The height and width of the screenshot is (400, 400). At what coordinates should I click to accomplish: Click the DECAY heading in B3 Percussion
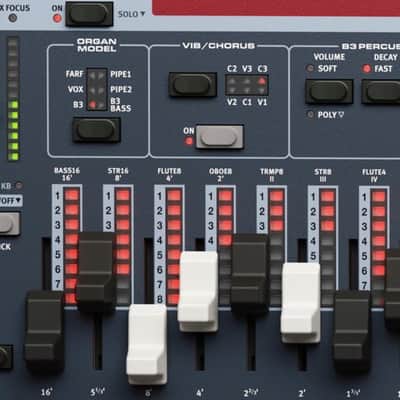click(x=386, y=57)
